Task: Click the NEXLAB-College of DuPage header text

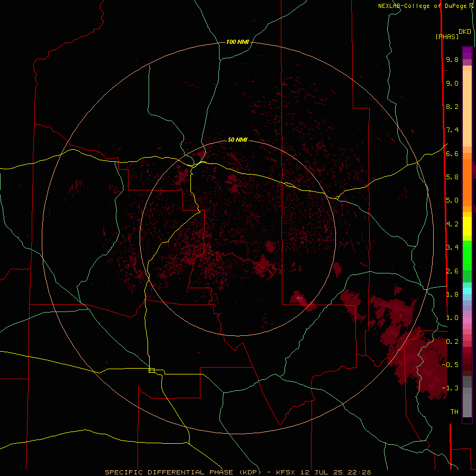Action: click(423, 6)
